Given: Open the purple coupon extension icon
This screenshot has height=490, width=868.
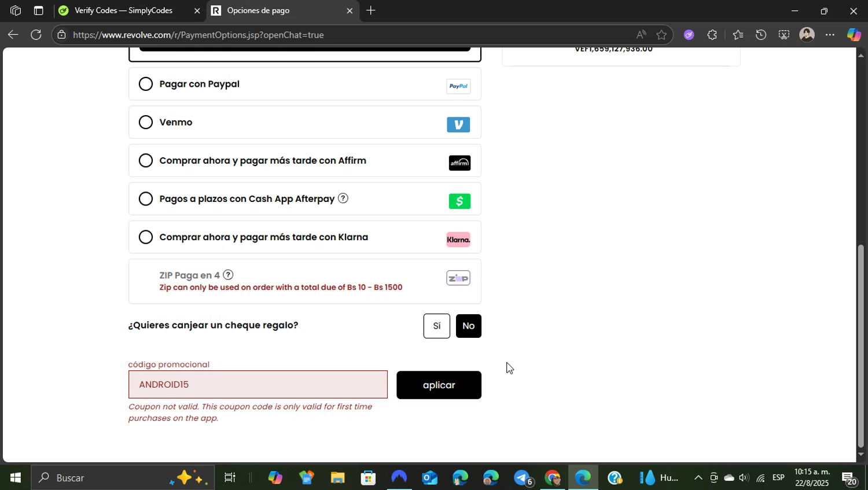Looking at the screenshot, I should 689,35.
